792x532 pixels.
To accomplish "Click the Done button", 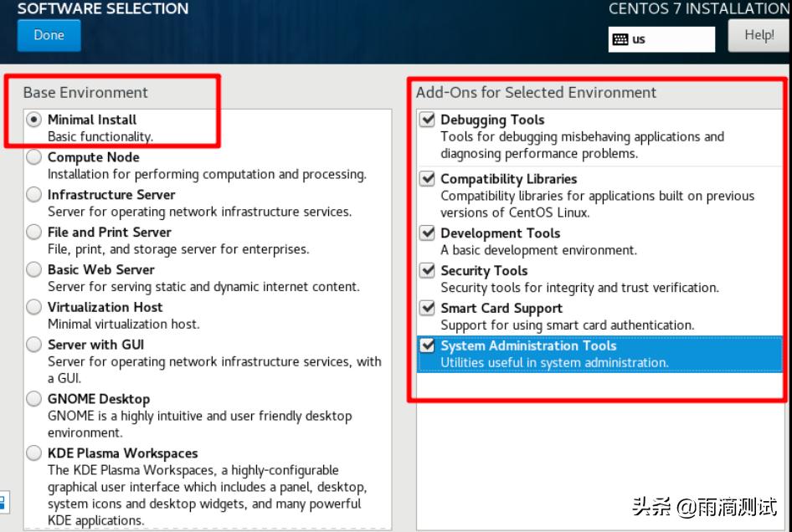I will [49, 36].
